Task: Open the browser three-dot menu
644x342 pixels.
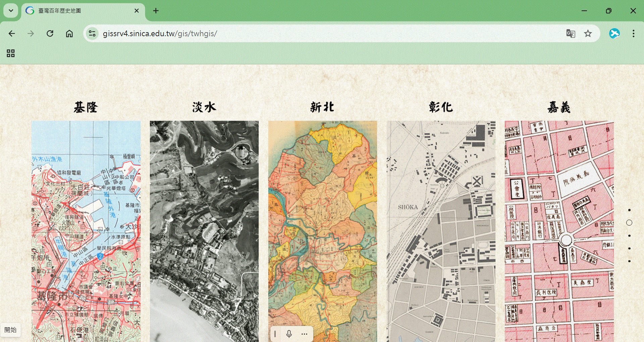Action: [x=633, y=34]
